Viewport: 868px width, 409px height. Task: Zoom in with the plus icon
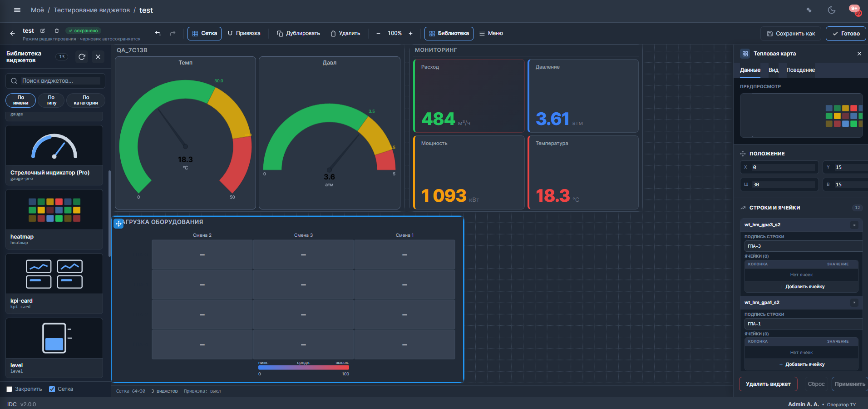(410, 33)
